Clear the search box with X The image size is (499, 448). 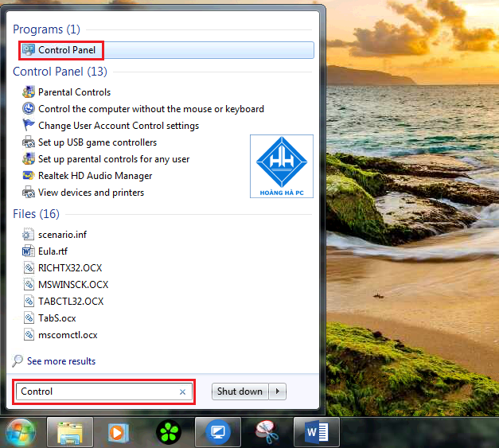[183, 392]
